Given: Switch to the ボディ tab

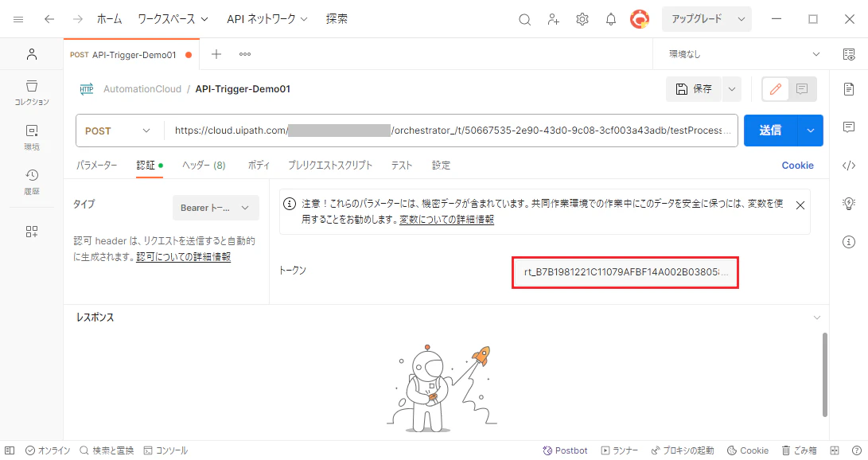Looking at the screenshot, I should point(259,166).
